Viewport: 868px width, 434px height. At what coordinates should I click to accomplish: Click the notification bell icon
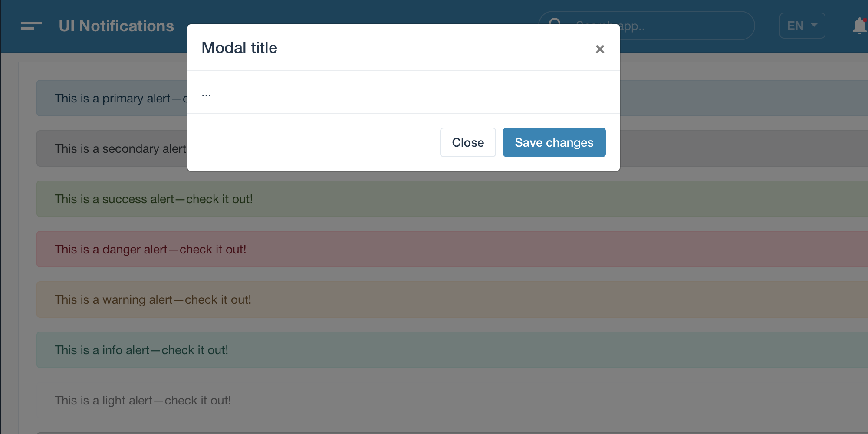(x=859, y=26)
